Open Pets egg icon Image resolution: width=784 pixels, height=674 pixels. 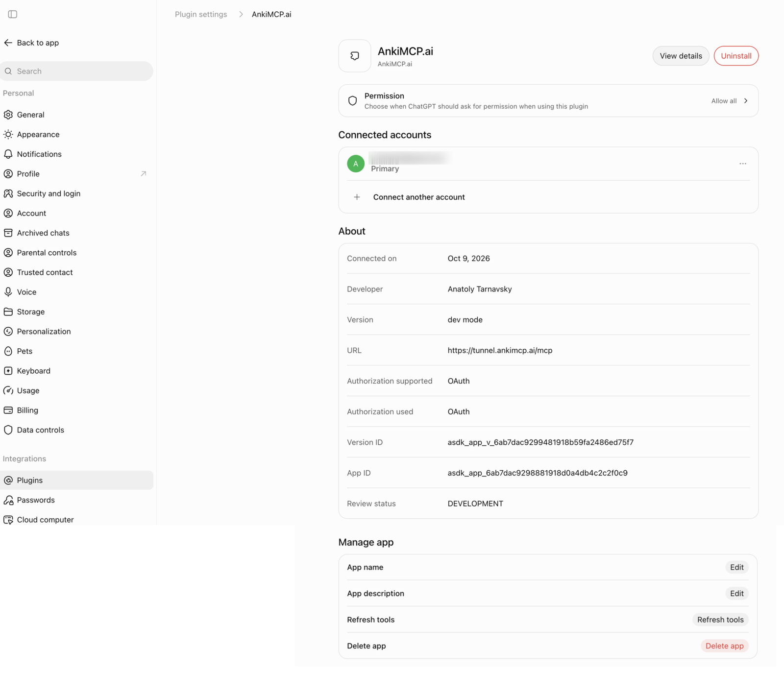[x=8, y=351]
